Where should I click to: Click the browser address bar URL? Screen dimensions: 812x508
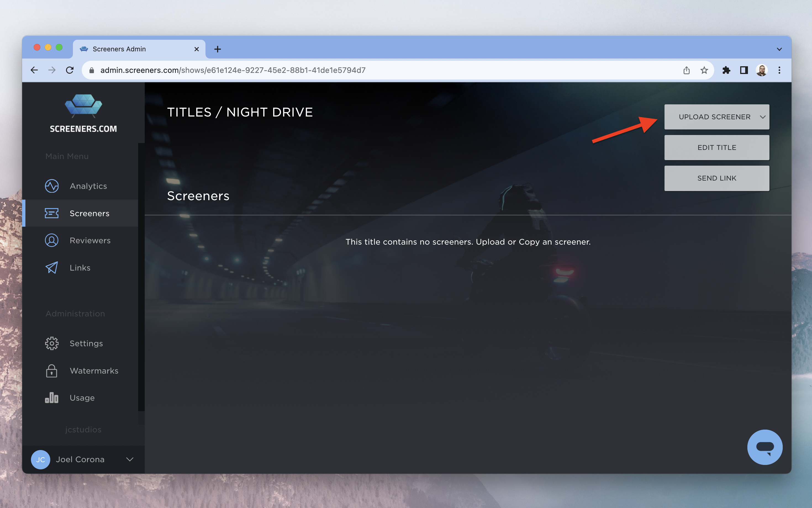[x=233, y=70]
